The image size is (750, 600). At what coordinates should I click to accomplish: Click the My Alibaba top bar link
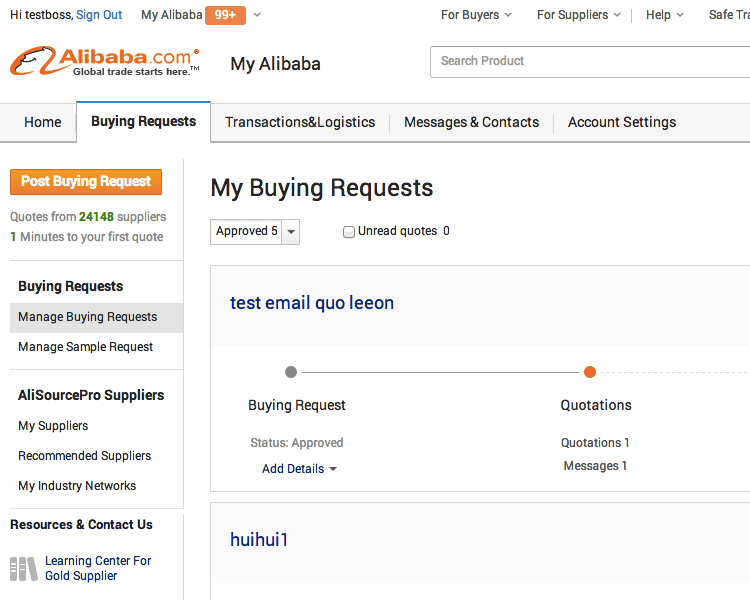click(172, 15)
